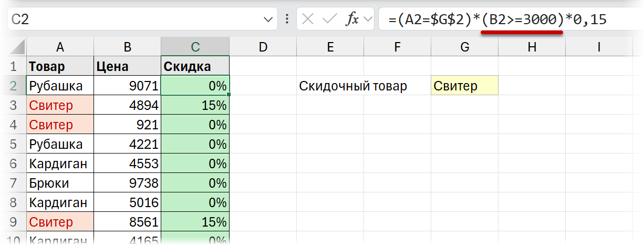
Task: Select "Кардиган" in row 6
Action: 60,164
